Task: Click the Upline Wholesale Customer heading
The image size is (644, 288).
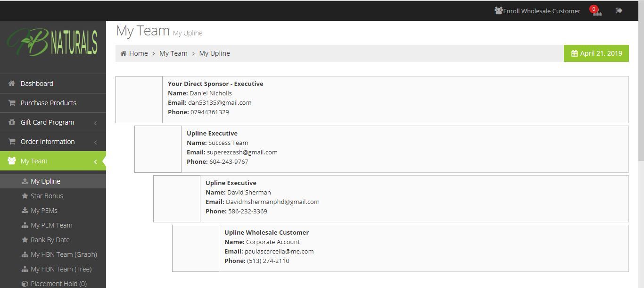Action: point(267,232)
